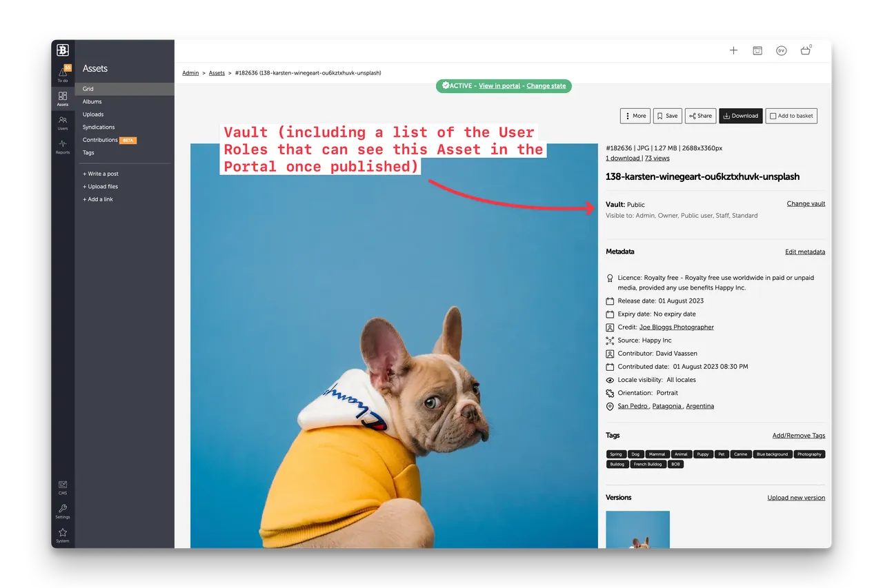
Task: Click Edit metadata link
Action: [804, 252]
